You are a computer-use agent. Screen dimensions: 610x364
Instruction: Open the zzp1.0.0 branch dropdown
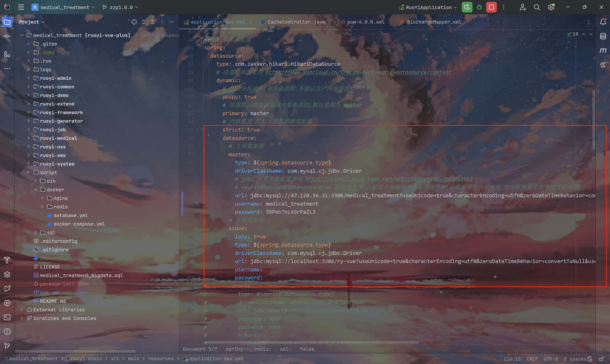click(x=120, y=7)
